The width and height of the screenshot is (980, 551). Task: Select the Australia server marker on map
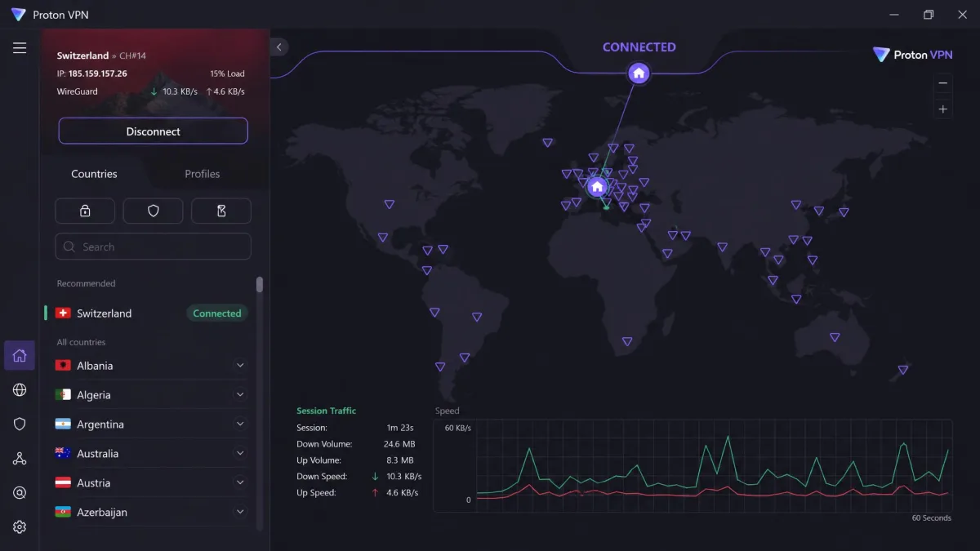(835, 337)
